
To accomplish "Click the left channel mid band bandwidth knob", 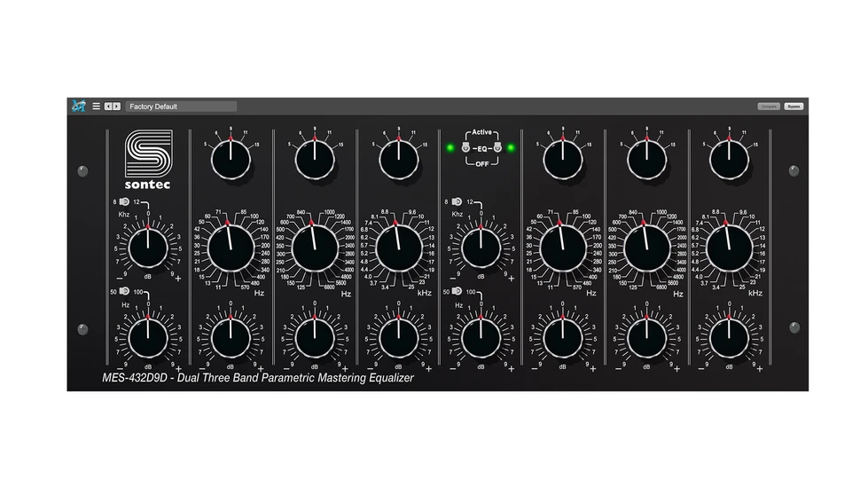I will [x=315, y=160].
